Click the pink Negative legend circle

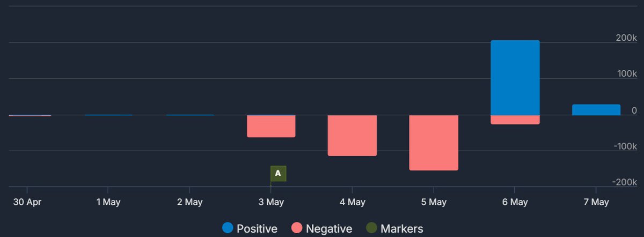point(297,228)
